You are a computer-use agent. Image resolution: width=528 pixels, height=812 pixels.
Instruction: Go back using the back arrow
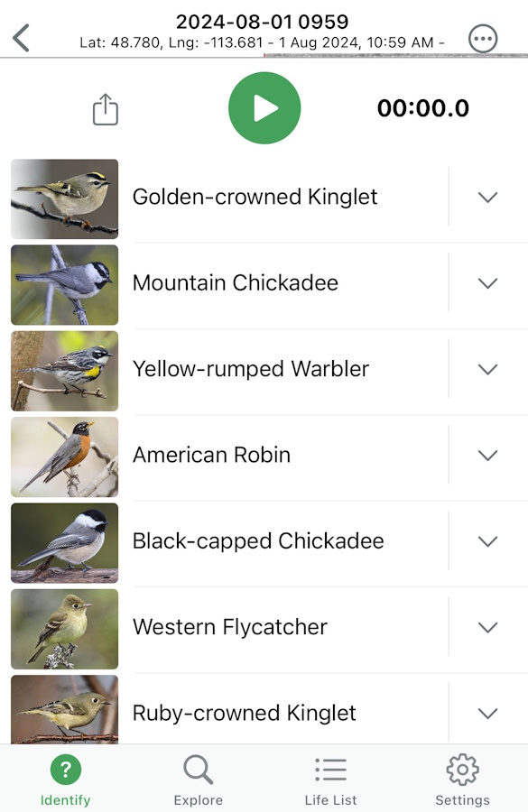(20, 38)
